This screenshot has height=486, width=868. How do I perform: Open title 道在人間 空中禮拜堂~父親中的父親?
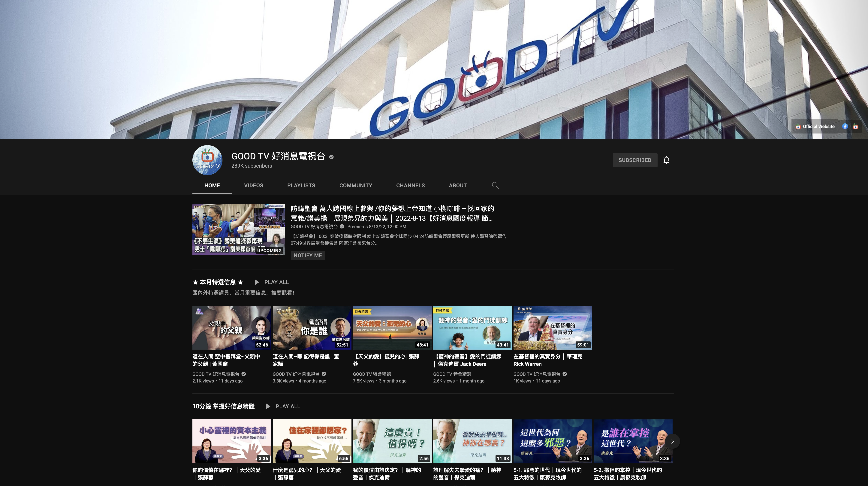[226, 360]
